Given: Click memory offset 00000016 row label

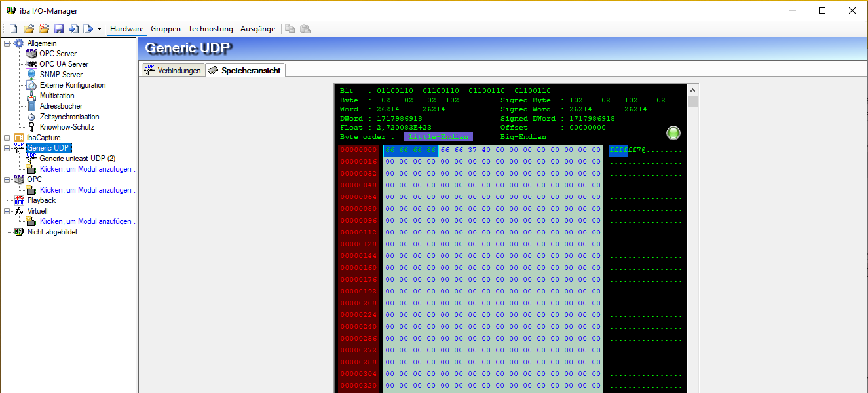Looking at the screenshot, I should coord(359,162).
